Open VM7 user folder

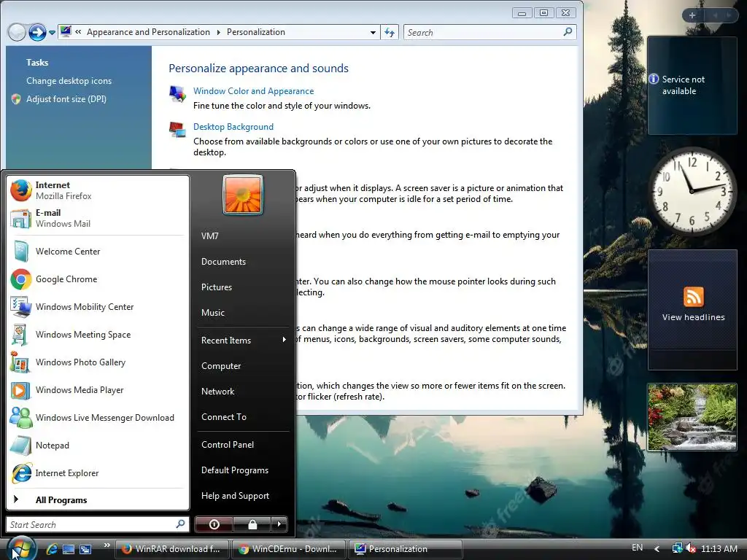[242, 236]
